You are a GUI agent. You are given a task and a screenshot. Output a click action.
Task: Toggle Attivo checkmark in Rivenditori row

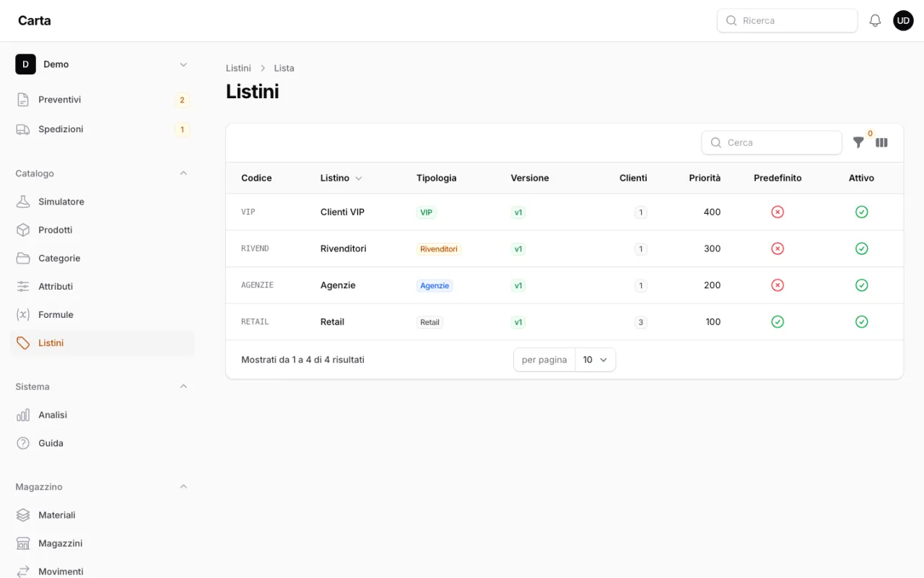(861, 249)
